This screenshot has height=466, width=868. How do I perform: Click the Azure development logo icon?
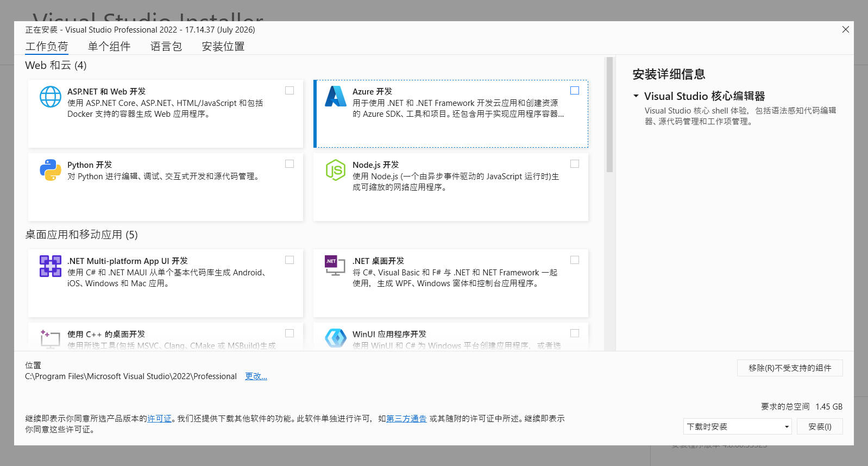pyautogui.click(x=336, y=96)
